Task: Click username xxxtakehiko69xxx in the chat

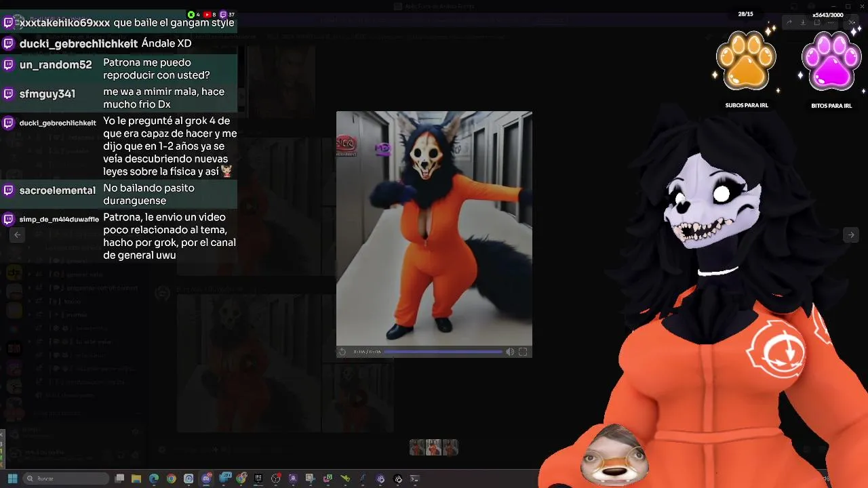Action: [65, 22]
